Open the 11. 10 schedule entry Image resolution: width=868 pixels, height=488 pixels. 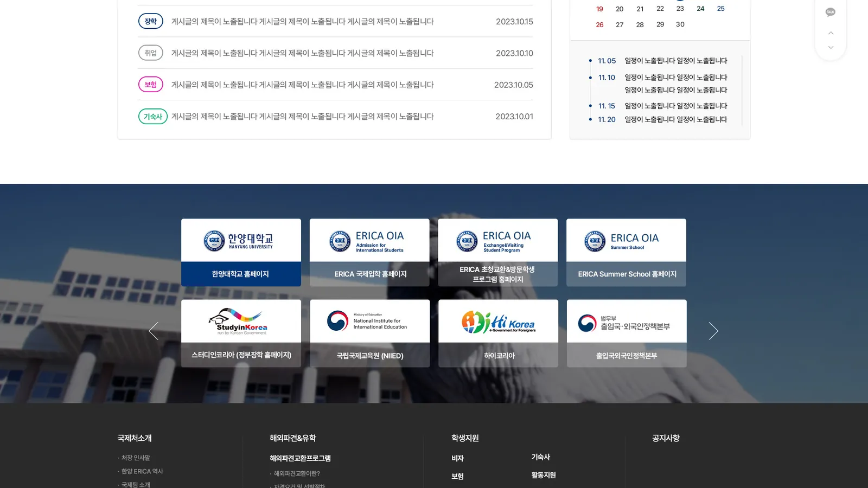[x=658, y=84]
